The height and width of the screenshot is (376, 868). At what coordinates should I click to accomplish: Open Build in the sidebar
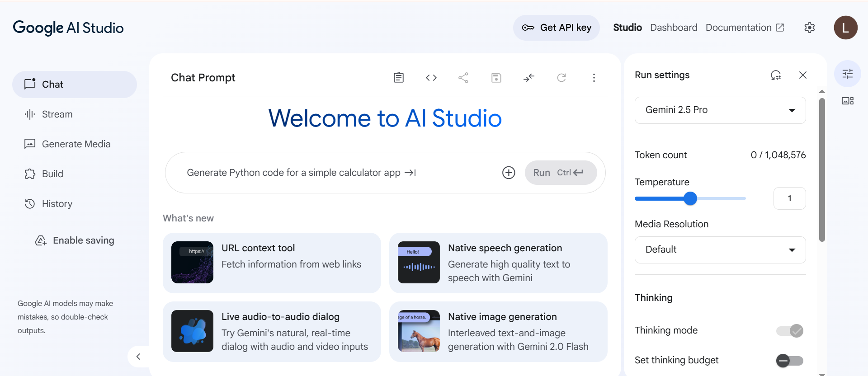(x=75, y=174)
